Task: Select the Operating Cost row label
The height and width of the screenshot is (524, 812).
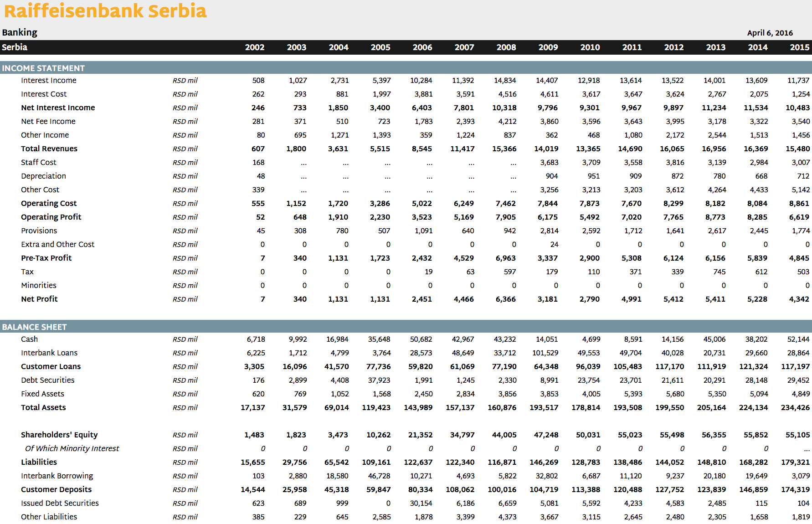Action: [x=49, y=204]
